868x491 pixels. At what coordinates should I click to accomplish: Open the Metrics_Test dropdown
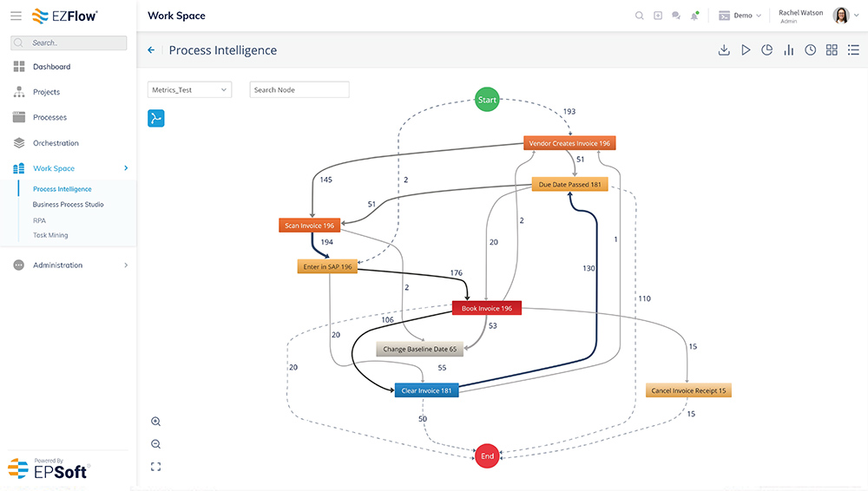(x=189, y=89)
